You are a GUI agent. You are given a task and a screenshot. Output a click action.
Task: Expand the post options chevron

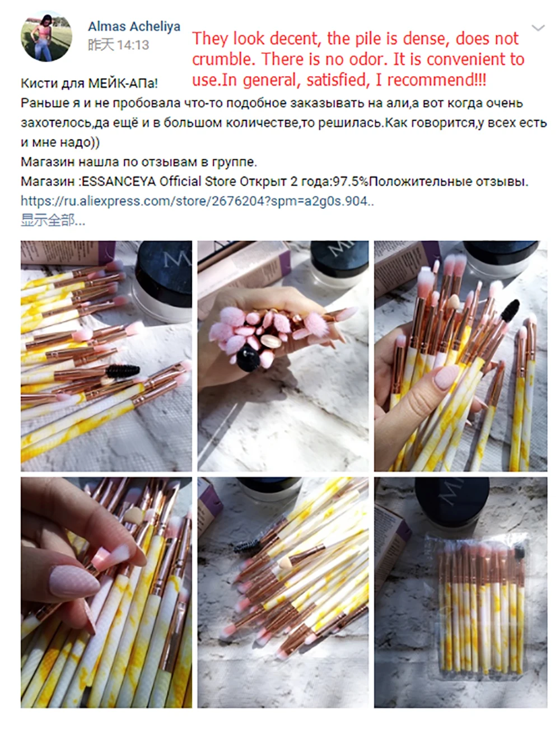[x=538, y=27]
